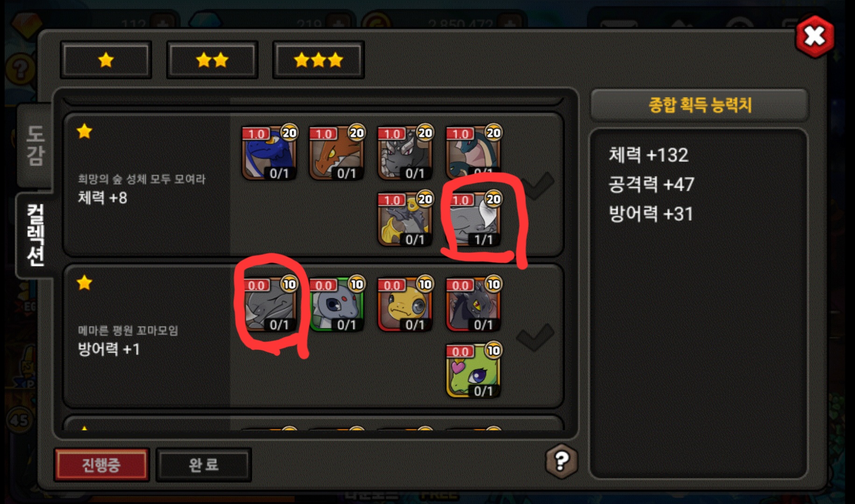The width and height of the screenshot is (855, 504).
Task: Open the question mark help icon
Action: click(x=562, y=461)
